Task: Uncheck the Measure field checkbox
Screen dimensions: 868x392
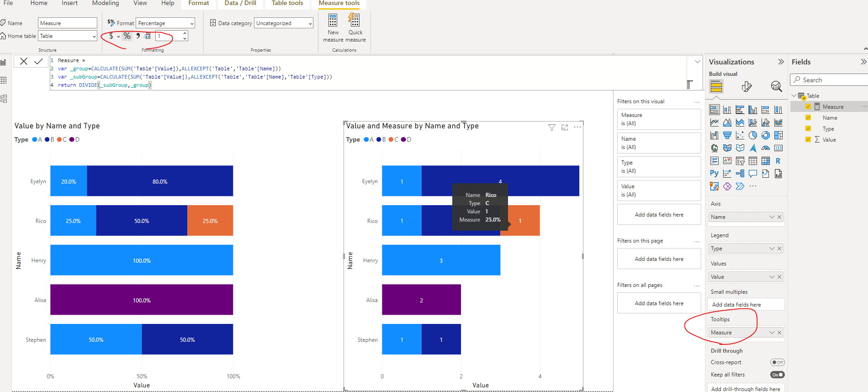Action: (x=808, y=107)
